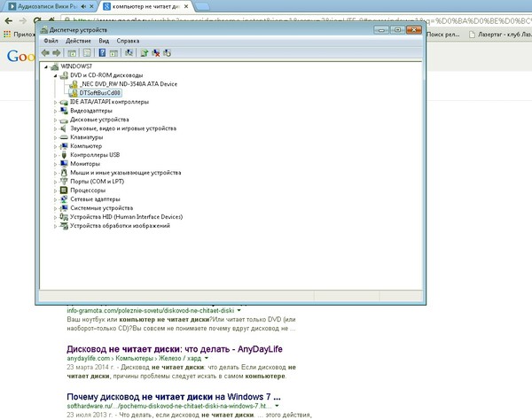
Task: Click the HID devices icon
Action: [x=64, y=216]
